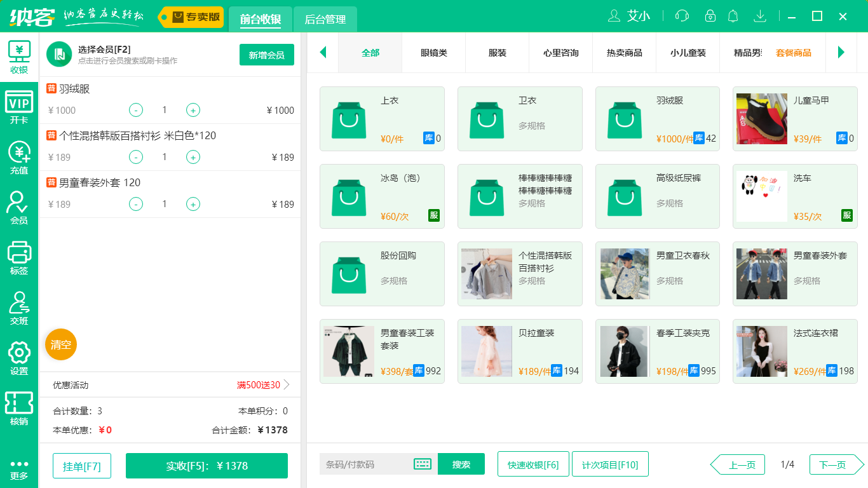The width and height of the screenshot is (868, 488).
Task: Click the headset customer service icon
Action: [681, 16]
